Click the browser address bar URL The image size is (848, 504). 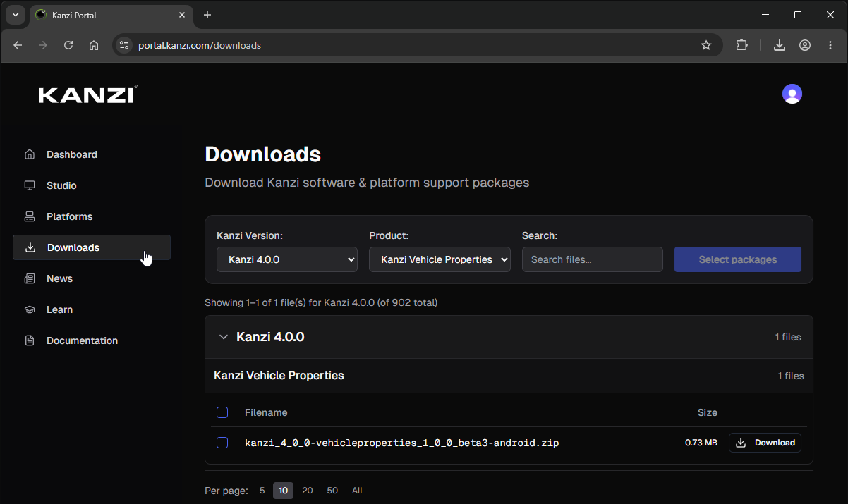click(x=200, y=45)
